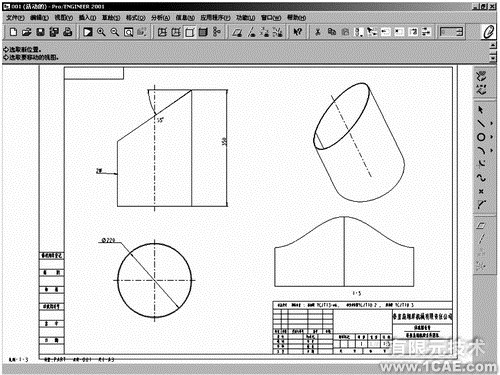Expand the Line tool flyout arrow
Image resolution: width=500 pixels, height=375 pixels.
(x=491, y=123)
